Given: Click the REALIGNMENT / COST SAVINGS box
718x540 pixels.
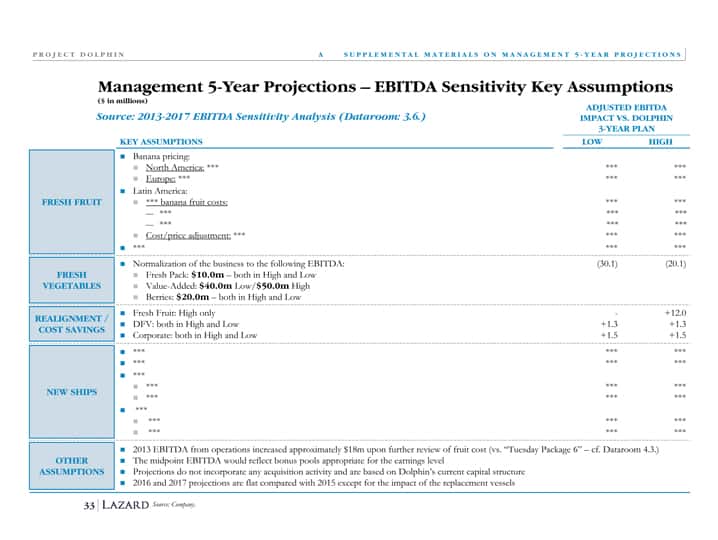Looking at the screenshot, I should point(72,324).
